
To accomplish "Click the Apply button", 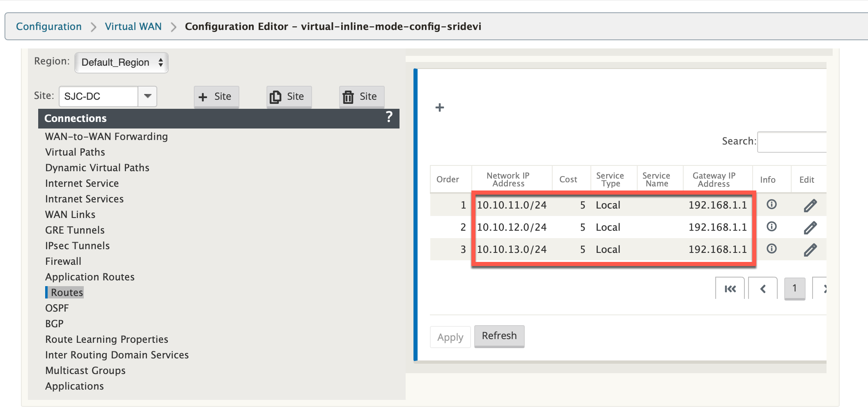I will [x=450, y=337].
